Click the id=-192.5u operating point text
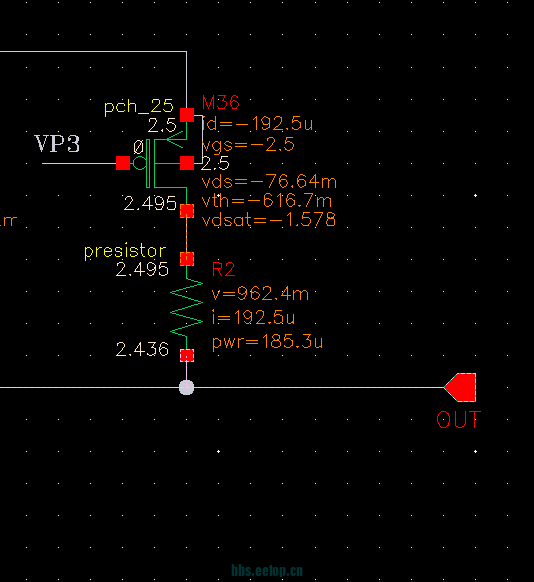This screenshot has width=534, height=582. pyautogui.click(x=258, y=124)
